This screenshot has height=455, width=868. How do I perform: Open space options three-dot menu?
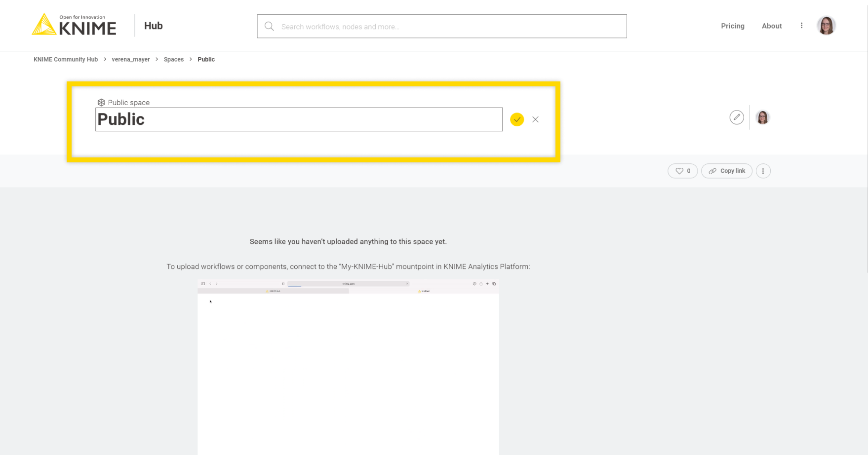click(x=763, y=171)
